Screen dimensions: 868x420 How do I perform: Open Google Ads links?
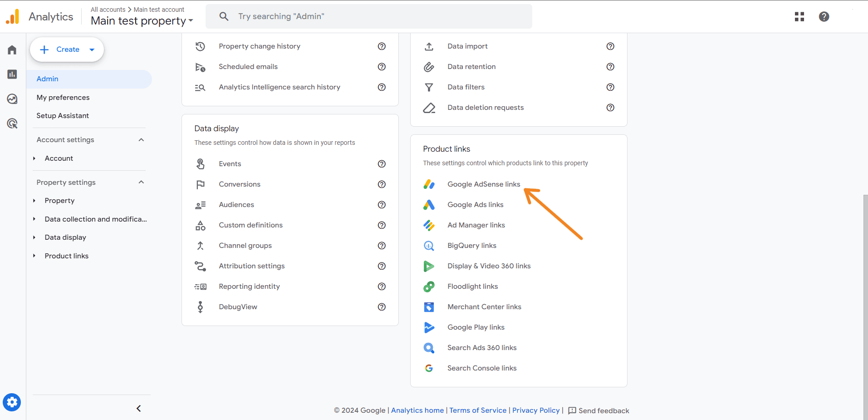(476, 205)
